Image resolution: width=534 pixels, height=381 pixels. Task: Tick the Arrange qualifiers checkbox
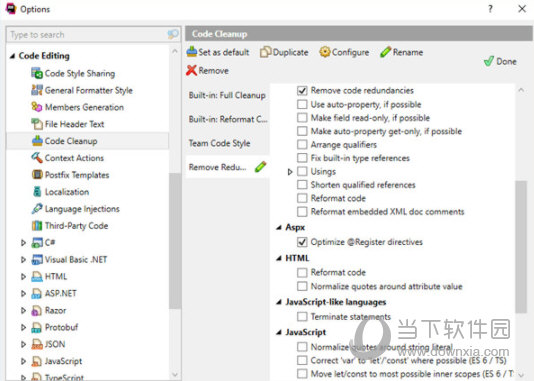point(302,145)
